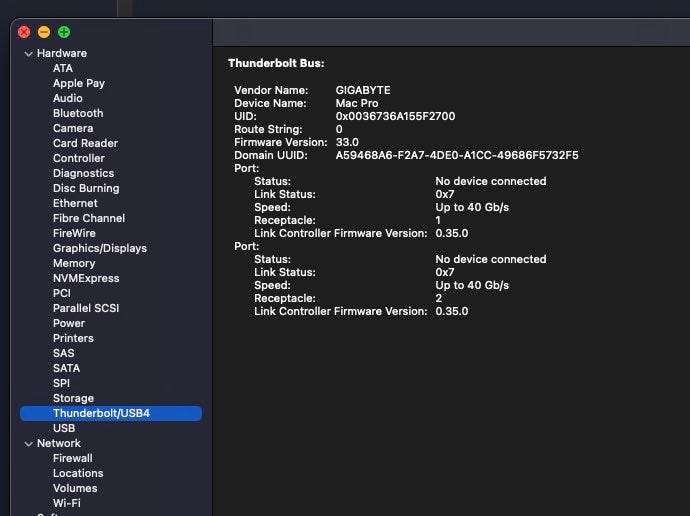Select the Power sidebar item

coord(69,323)
